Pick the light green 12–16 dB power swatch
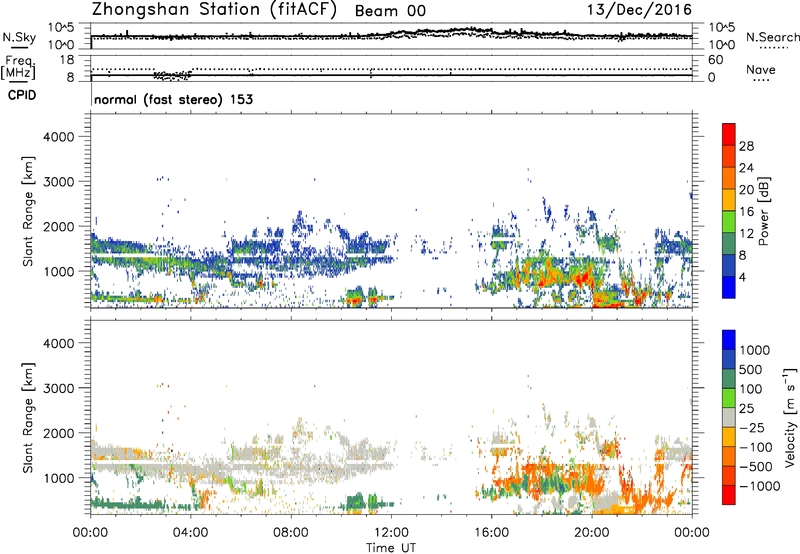Viewport: 800px width, 554px height. 729,222
